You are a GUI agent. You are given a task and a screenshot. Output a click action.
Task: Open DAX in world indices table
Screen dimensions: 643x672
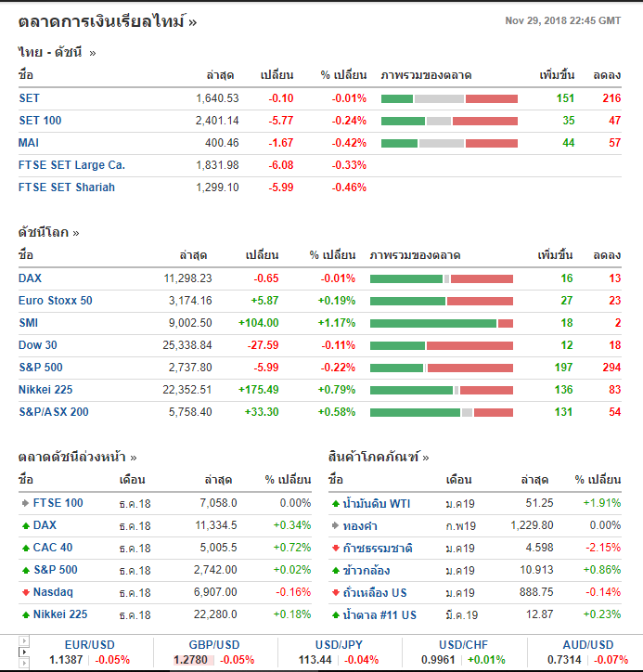[30, 278]
